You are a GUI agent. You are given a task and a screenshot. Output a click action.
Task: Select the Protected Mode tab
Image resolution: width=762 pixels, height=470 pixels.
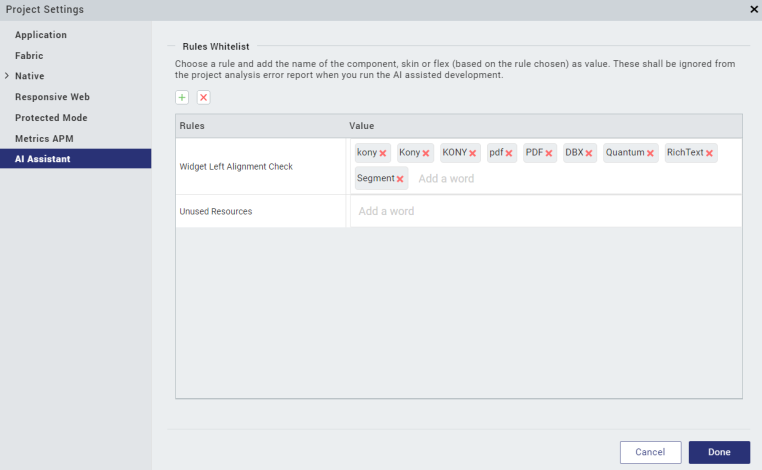[x=51, y=118]
